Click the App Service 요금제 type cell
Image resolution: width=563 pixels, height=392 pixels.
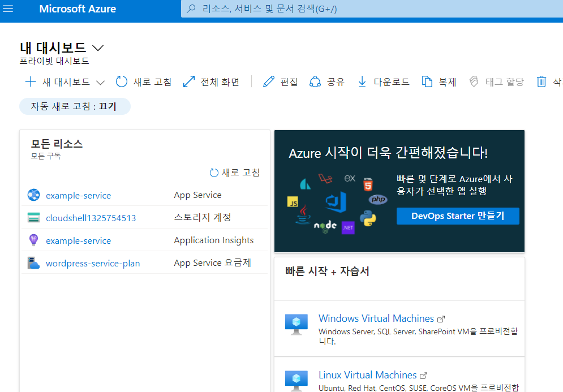click(213, 263)
